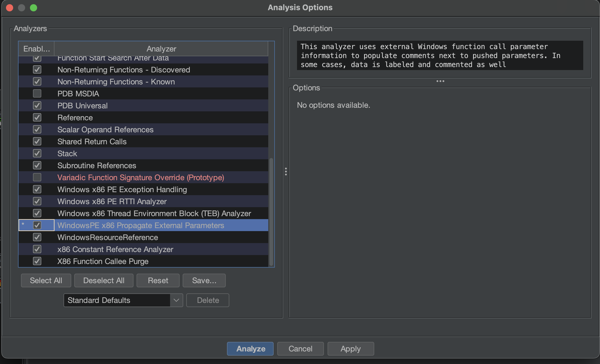
Task: Uncheck Subroutine References checkbox
Action: 37,166
